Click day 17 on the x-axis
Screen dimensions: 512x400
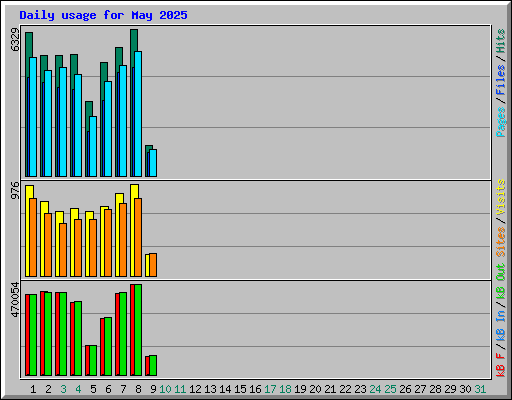(x=270, y=389)
